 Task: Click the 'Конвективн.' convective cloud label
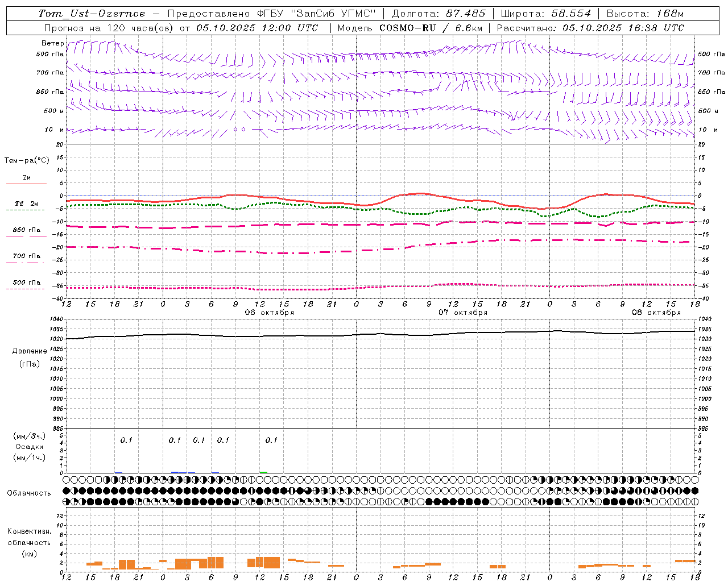(29, 531)
